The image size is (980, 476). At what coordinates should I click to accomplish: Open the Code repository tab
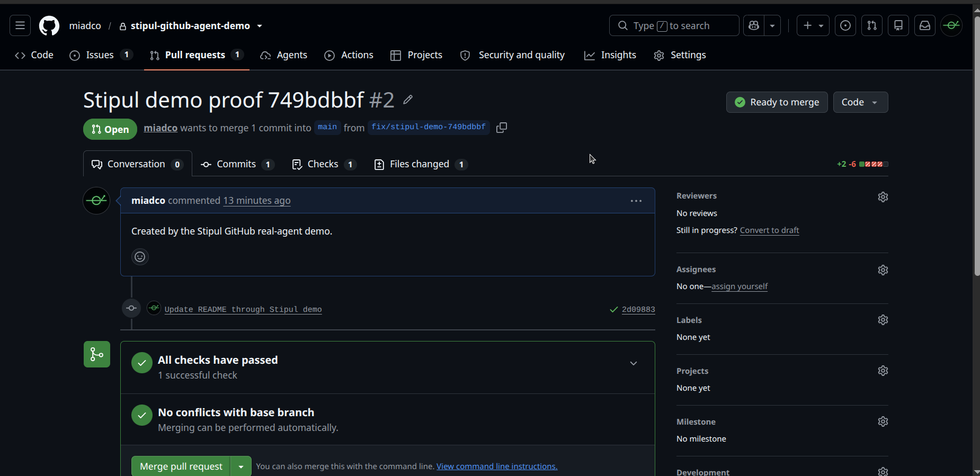coord(34,55)
